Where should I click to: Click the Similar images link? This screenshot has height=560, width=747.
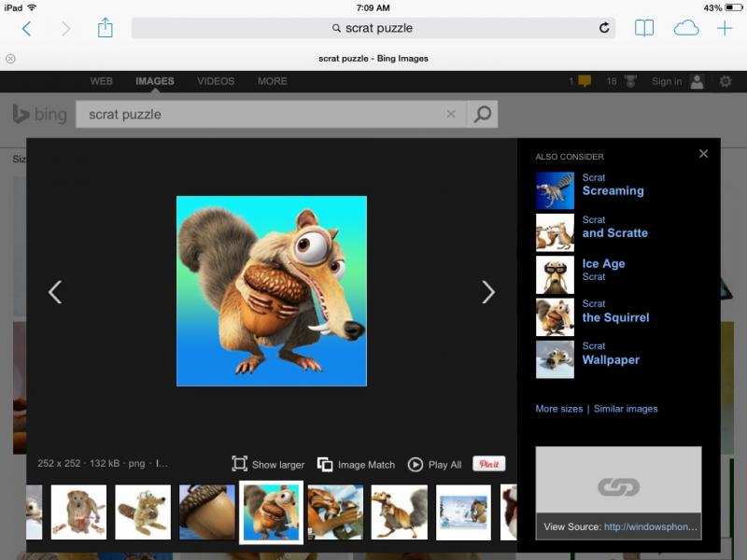(x=626, y=409)
